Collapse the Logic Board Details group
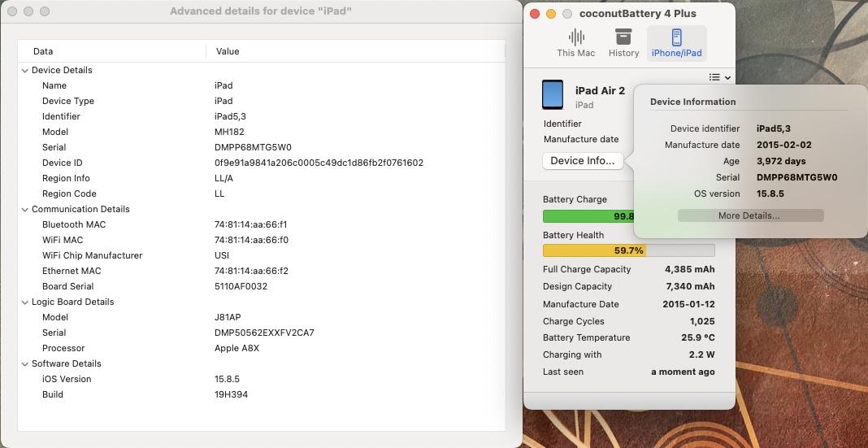Screen dimensions: 868x448 click(x=25, y=302)
